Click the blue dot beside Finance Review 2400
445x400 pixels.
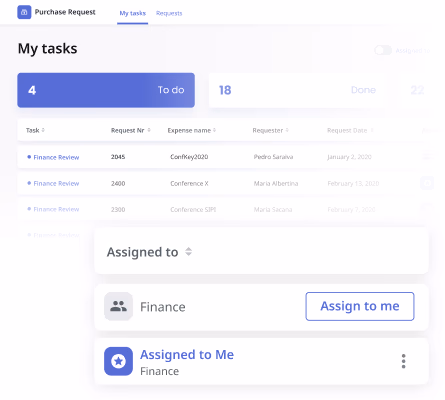(x=29, y=183)
